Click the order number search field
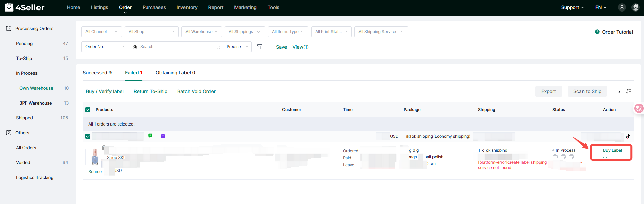Viewport: 644px width, 204px height. tap(176, 47)
